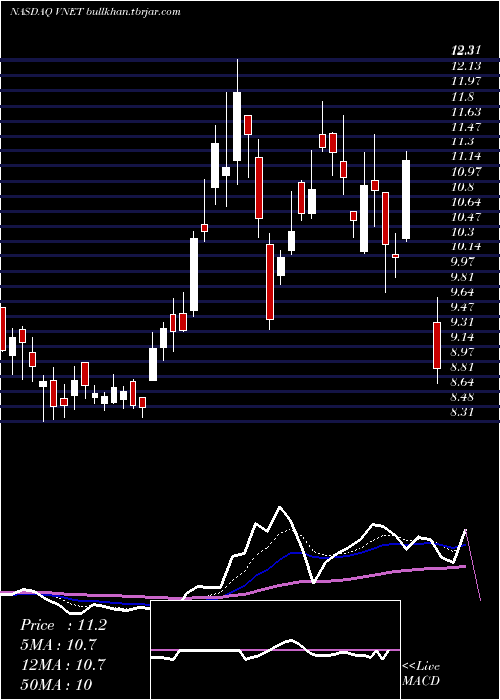Viewport: 500px width, 700px height.
Task: Click the 11.47 price level label
Action: (466, 127)
